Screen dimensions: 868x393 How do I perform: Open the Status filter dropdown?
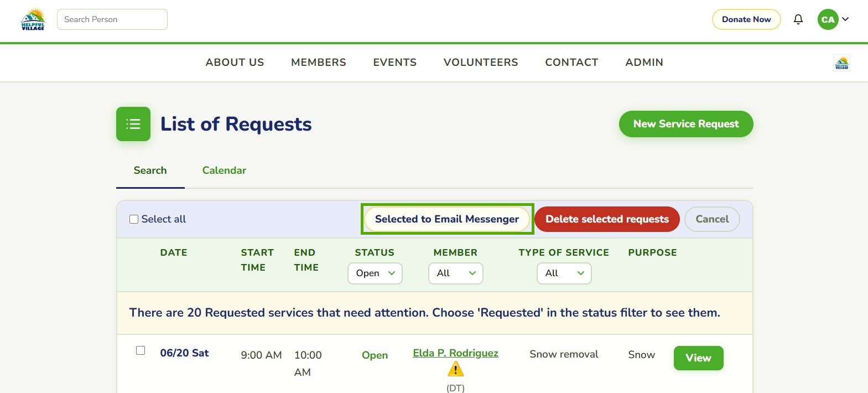[375, 273]
